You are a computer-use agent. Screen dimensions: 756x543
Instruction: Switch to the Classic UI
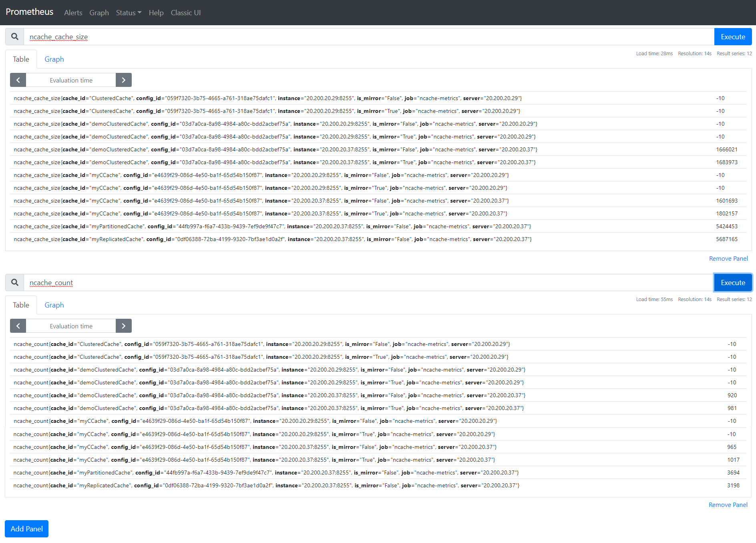(185, 12)
